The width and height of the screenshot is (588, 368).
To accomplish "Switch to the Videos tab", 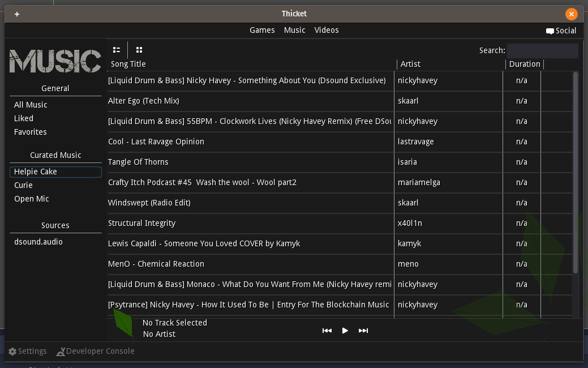I will pos(327,30).
